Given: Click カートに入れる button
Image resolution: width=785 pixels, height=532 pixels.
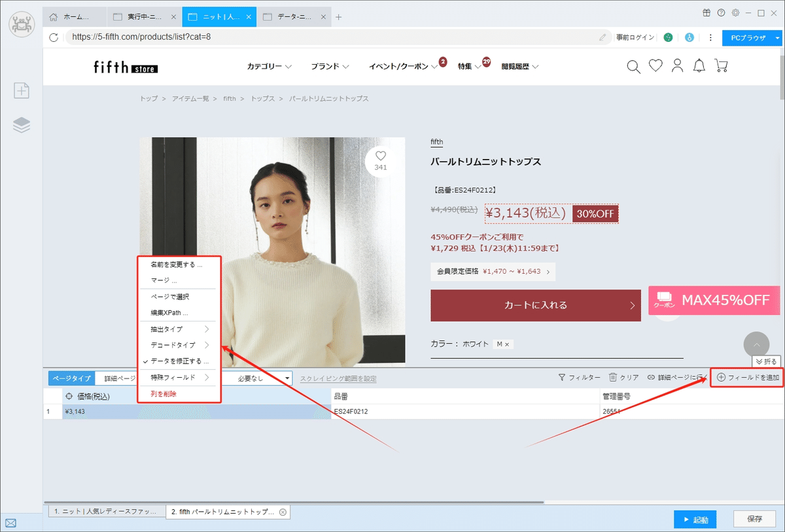Looking at the screenshot, I should point(536,305).
